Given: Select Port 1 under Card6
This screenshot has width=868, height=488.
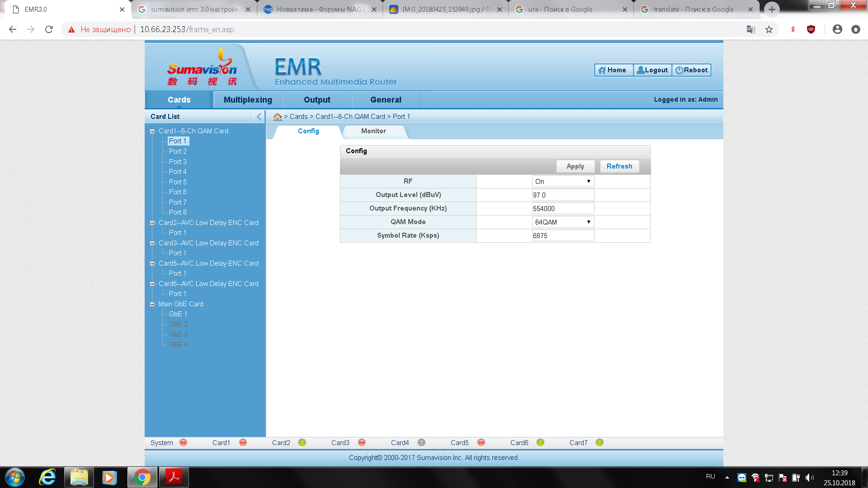Looking at the screenshot, I should click(x=178, y=294).
